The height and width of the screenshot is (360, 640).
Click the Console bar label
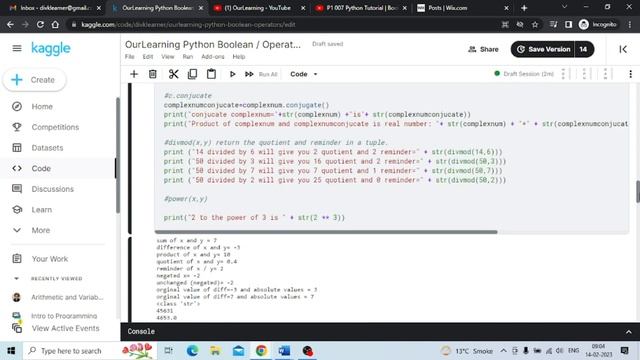click(x=141, y=331)
